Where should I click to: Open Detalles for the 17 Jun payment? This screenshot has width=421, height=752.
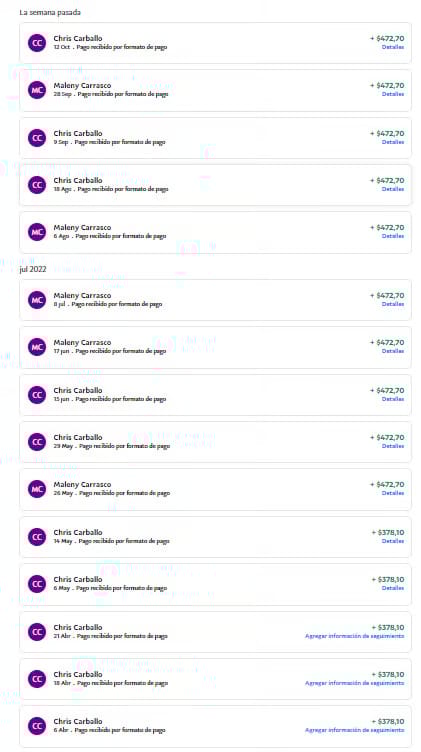(x=393, y=352)
